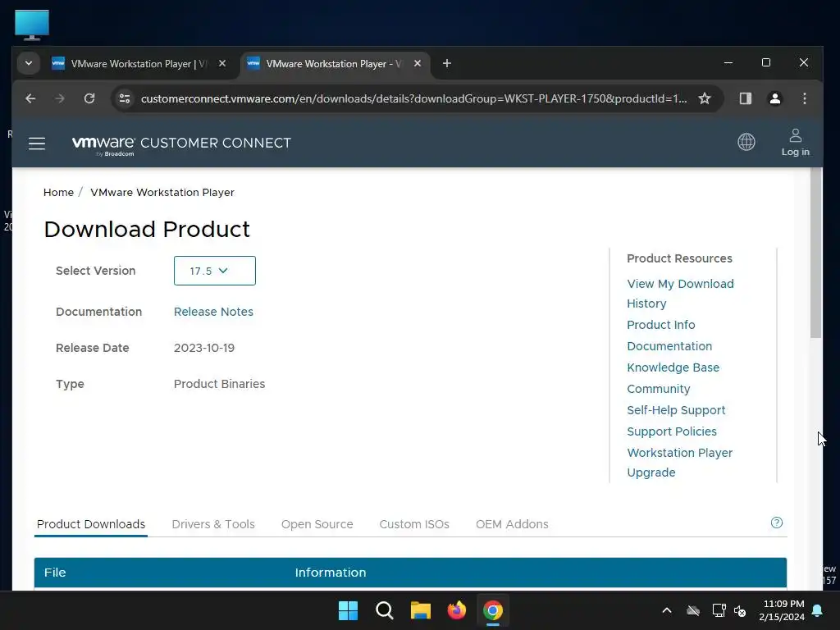The height and width of the screenshot is (630, 840).
Task: Click the Chrome taskbar icon
Action: point(493,610)
